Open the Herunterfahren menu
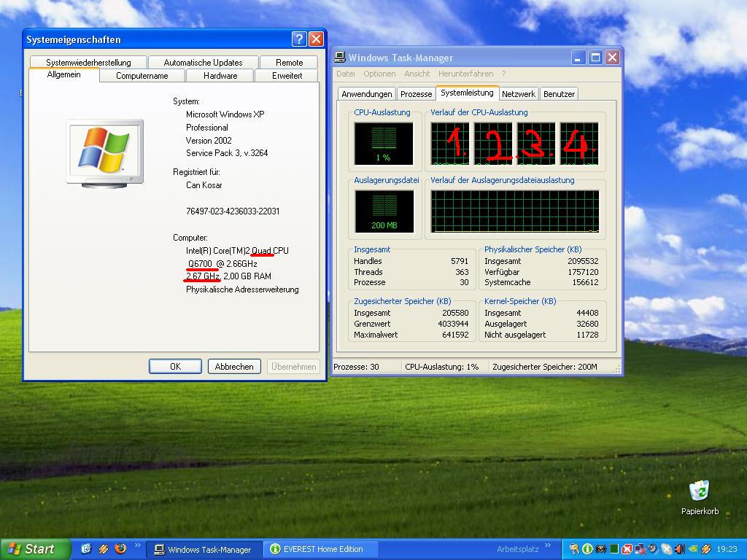Screen dimensions: 747x560 pos(465,74)
